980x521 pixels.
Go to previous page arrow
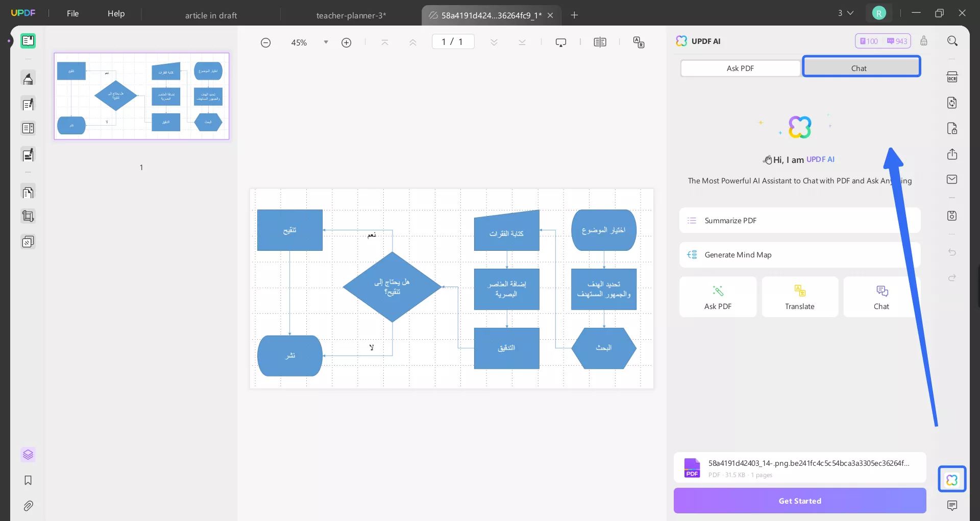(x=412, y=42)
